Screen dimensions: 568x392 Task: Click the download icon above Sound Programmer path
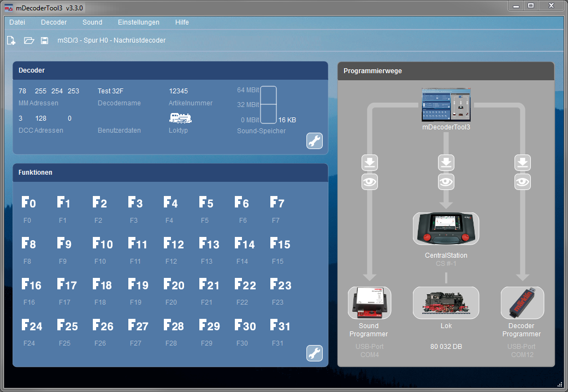point(370,163)
